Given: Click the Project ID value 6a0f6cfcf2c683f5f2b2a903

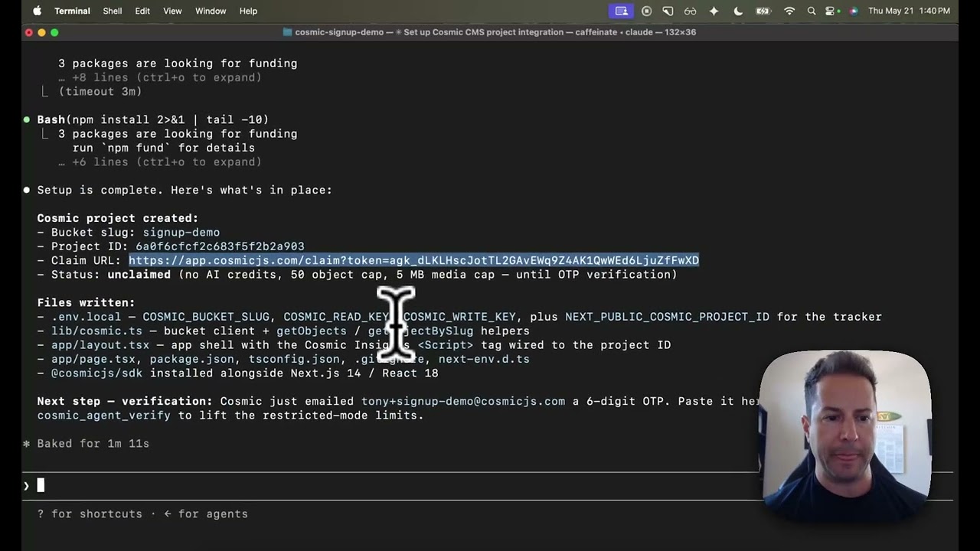Looking at the screenshot, I should (x=220, y=246).
